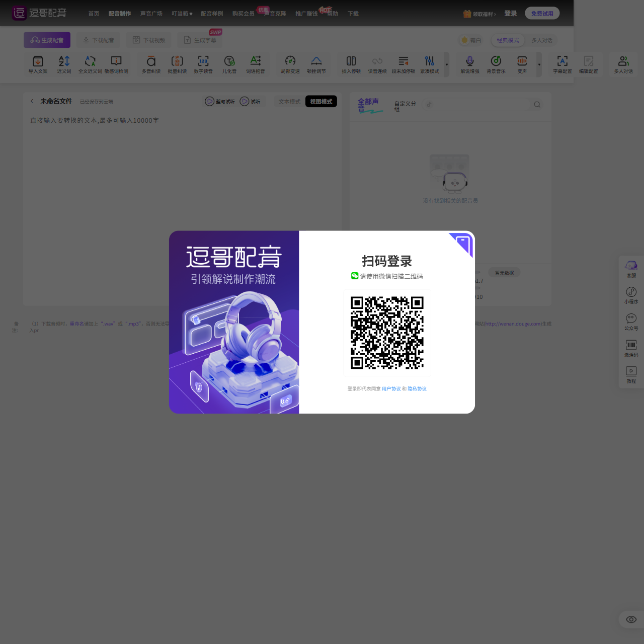644x644 pixels.
Task: Open the 字幕配置 subtitle configuration
Action: [x=562, y=64]
